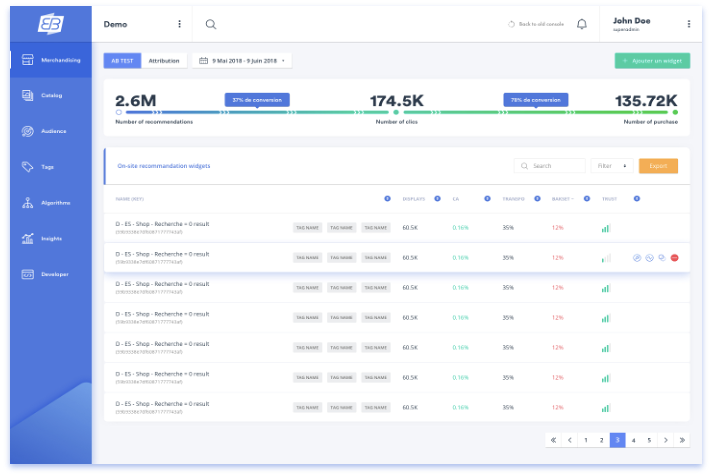Sort by the BASKET column header

(562, 199)
